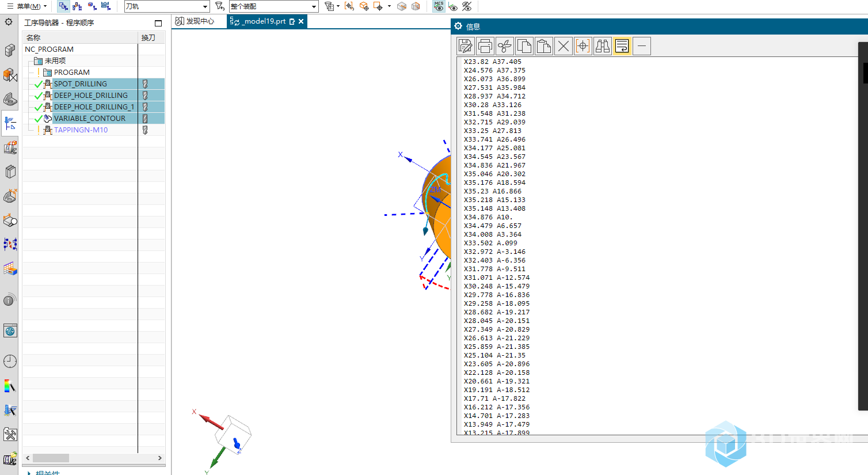Switch to the 发现中心 tab

[x=195, y=21]
